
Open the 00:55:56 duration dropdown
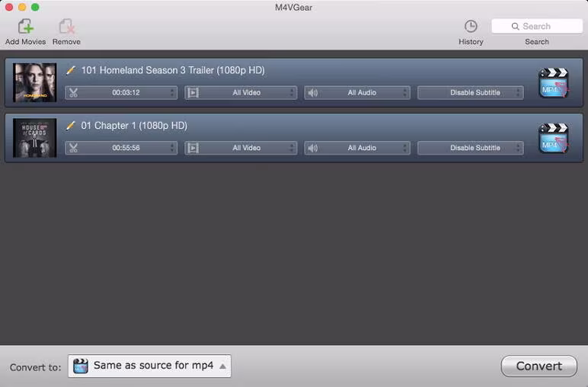pos(121,148)
